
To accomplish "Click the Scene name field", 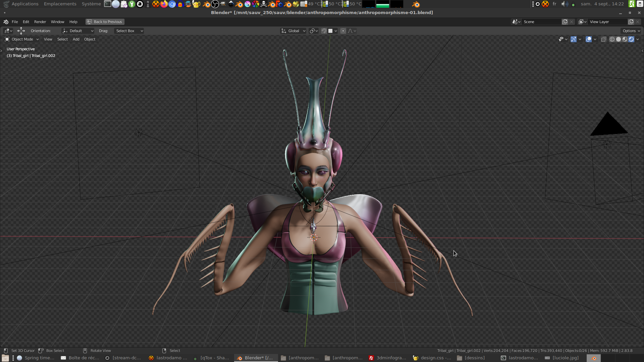I will [542, 22].
